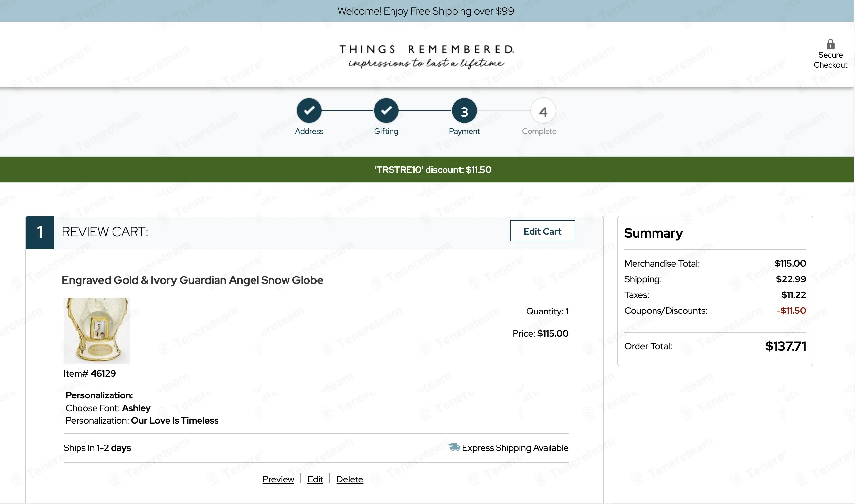
Task: Click the Gifting step label
Action: [386, 131]
